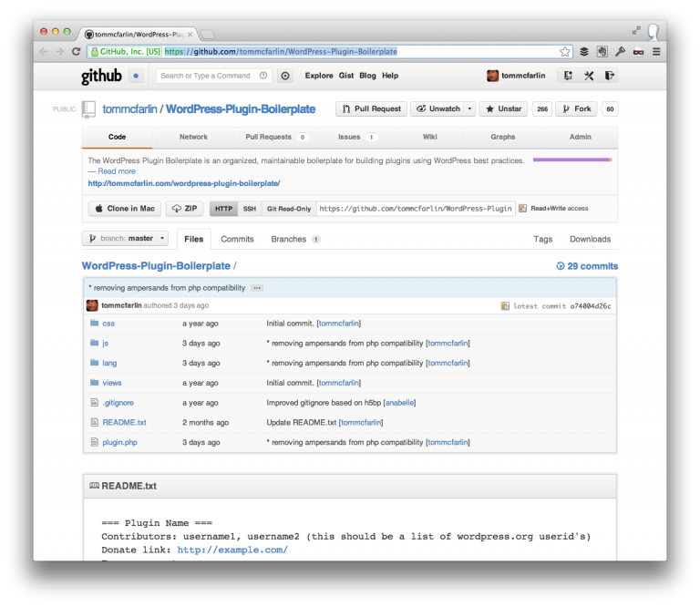
Task: Open the 29 commits link
Action: click(x=587, y=266)
